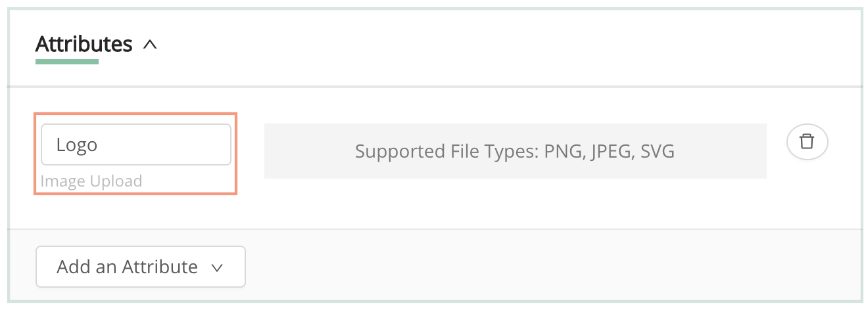Click the down arrow on Add an Attribute
The image size is (868, 310).
[217, 267]
